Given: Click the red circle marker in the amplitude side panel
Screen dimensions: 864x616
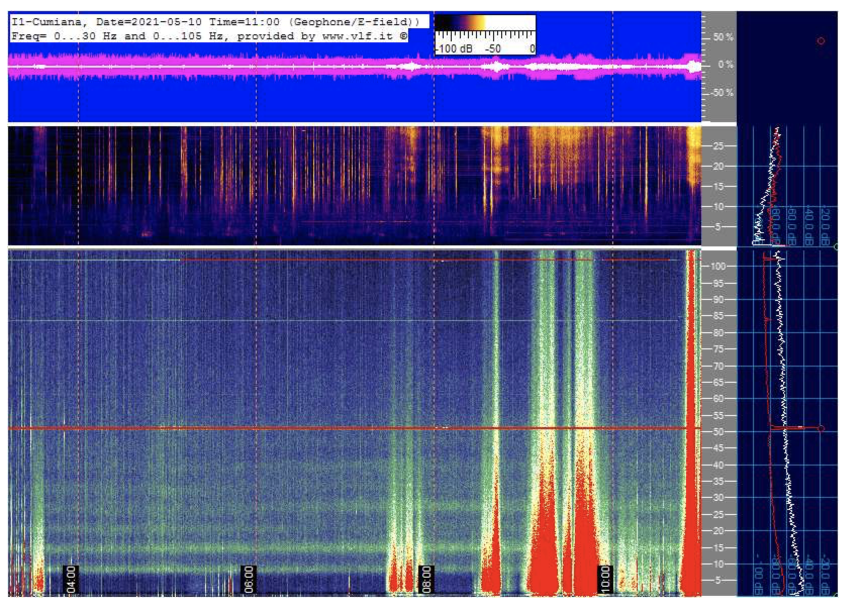Looking at the screenshot, I should [x=821, y=41].
